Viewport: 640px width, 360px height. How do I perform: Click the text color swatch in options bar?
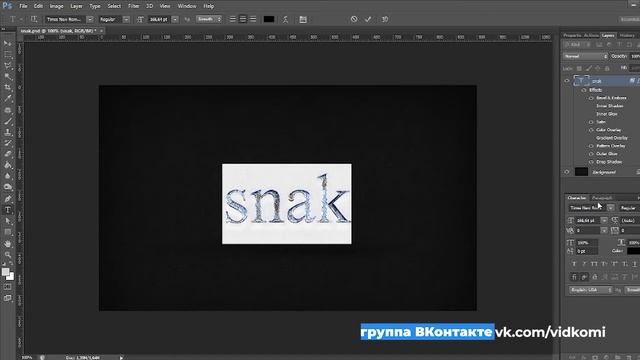[269, 19]
